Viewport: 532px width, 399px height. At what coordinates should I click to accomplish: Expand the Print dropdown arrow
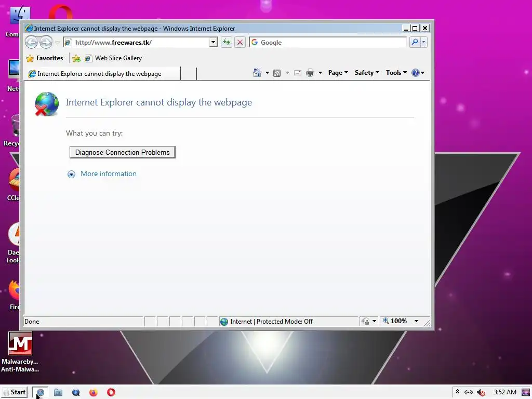(x=320, y=73)
